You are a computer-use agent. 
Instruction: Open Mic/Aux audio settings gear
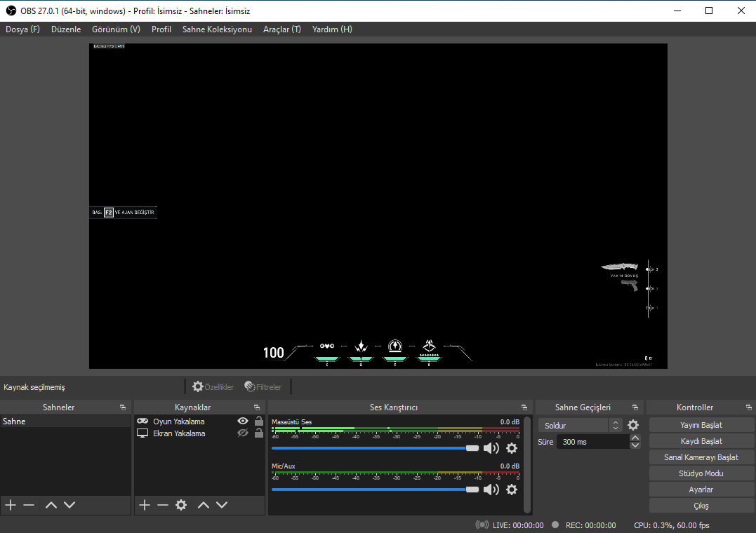[x=512, y=490]
